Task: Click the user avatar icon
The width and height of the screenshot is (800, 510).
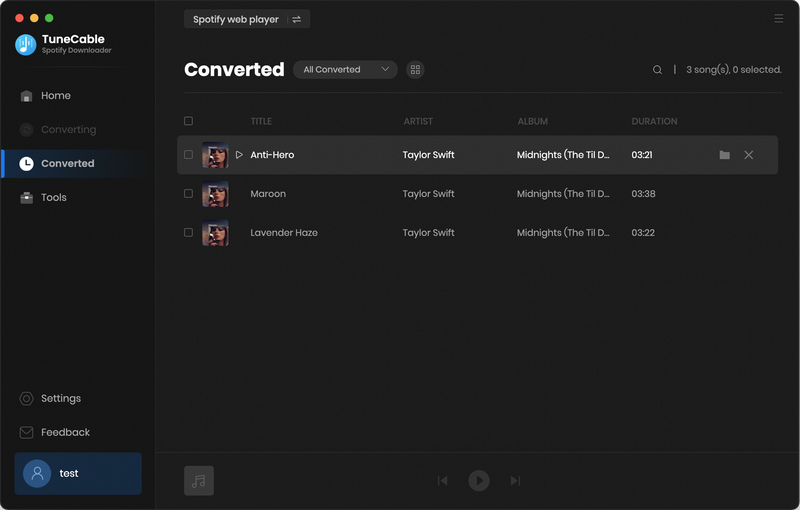Action: coord(37,473)
